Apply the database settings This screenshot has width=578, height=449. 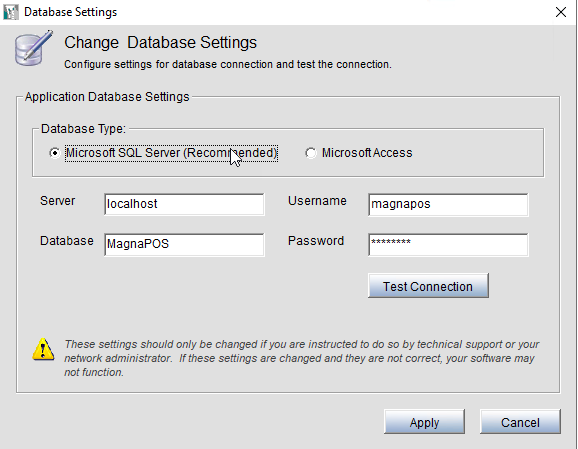coord(424,421)
